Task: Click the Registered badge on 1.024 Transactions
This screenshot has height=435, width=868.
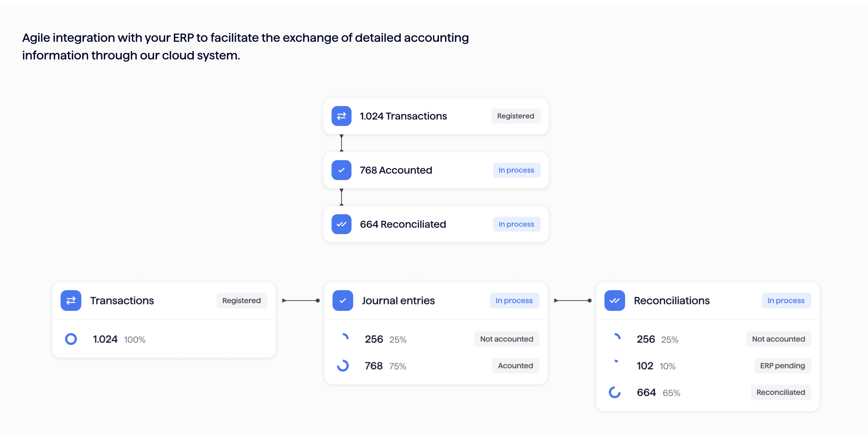Action: (x=516, y=116)
